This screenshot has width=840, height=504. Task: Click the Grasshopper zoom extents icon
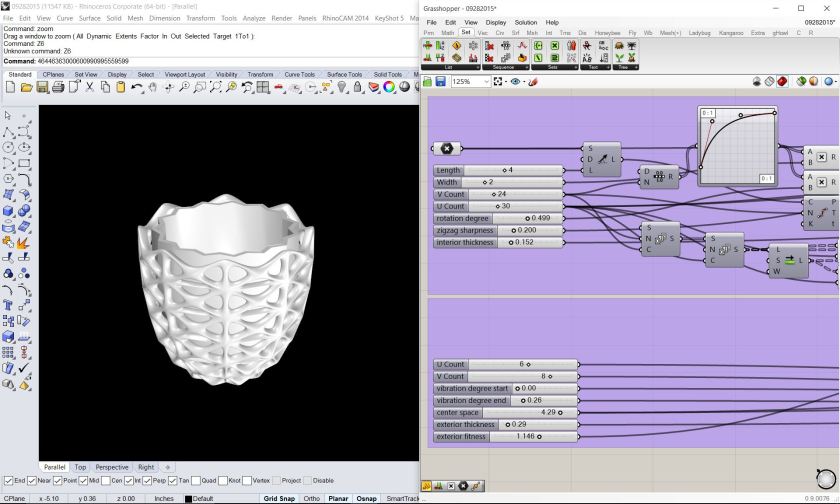click(499, 81)
